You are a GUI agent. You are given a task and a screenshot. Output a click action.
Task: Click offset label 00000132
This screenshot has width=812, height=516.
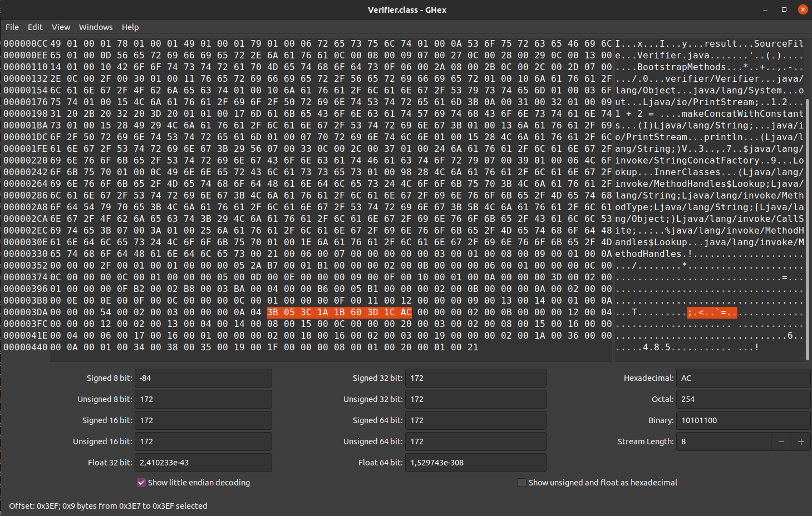click(26, 78)
